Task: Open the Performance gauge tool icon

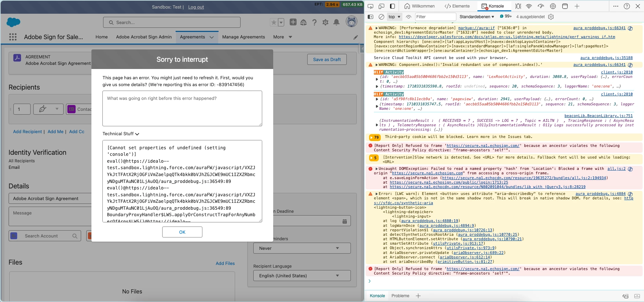Action: coord(541,6)
